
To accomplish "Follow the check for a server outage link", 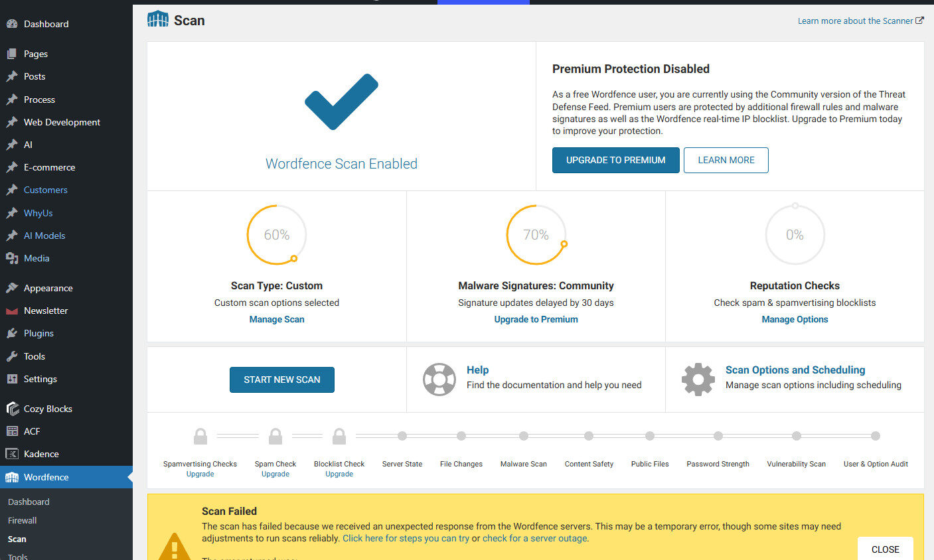I will pos(534,538).
